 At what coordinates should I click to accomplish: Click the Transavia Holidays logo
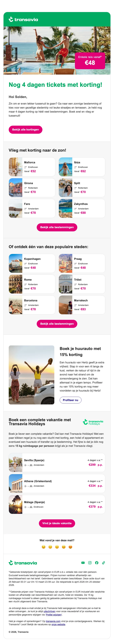pyautogui.click(x=93, y=422)
